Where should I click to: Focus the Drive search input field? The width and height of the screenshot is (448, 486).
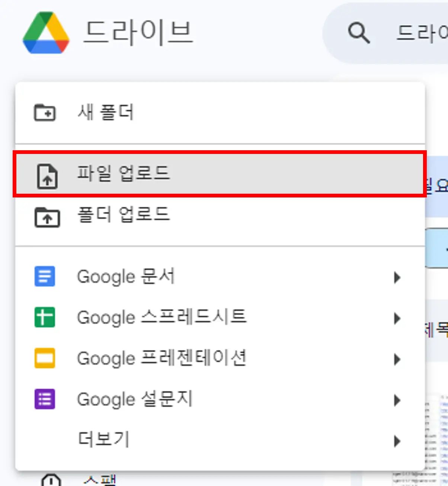coord(385,33)
